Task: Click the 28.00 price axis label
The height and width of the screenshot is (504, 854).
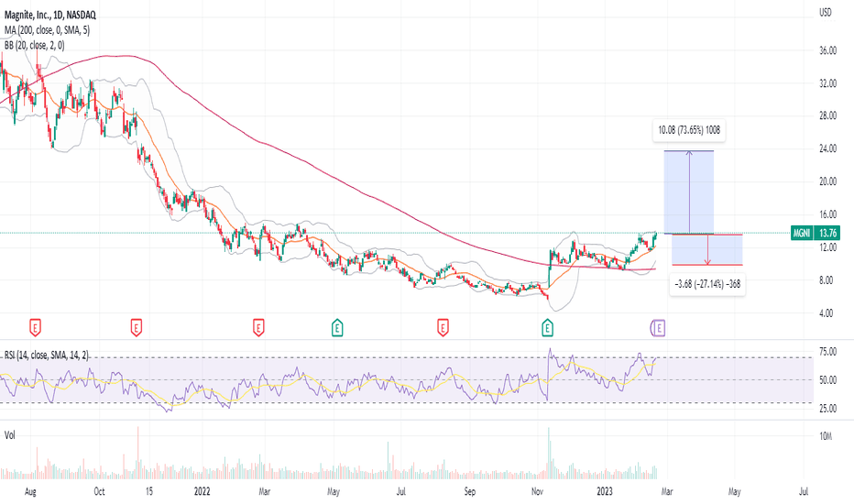Action: coord(827,115)
